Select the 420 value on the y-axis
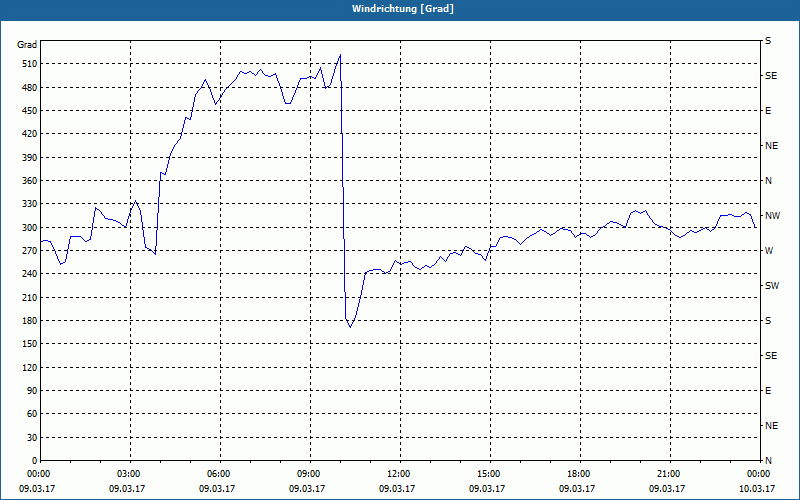This screenshot has height=500, width=800. click(x=29, y=134)
